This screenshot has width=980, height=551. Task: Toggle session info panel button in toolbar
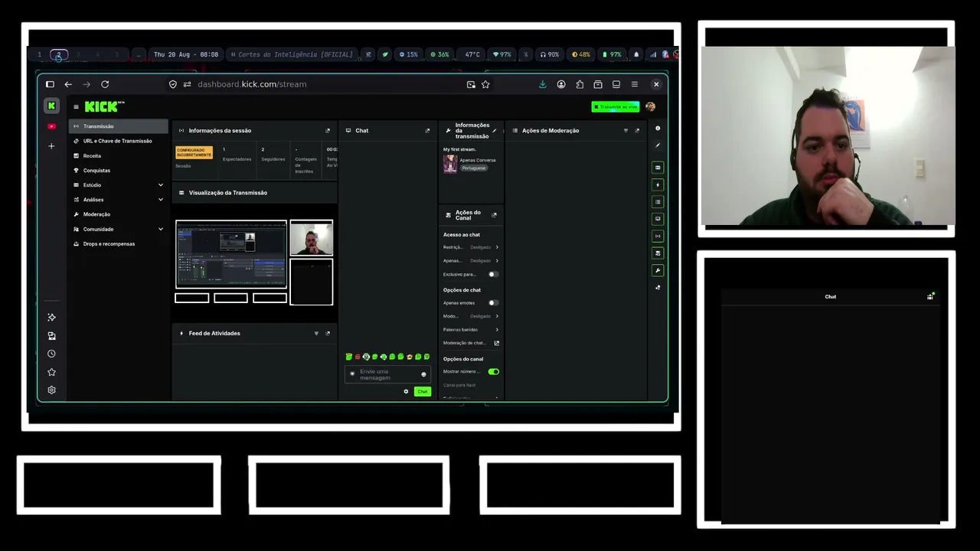pyautogui.click(x=658, y=236)
